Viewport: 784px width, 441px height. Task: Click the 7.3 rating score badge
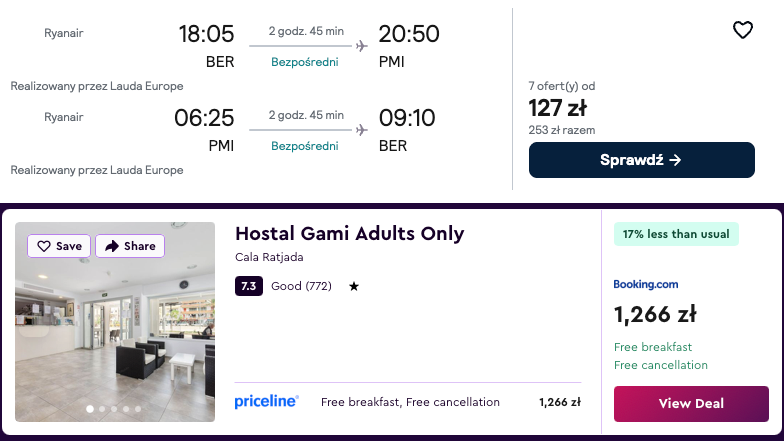point(249,287)
